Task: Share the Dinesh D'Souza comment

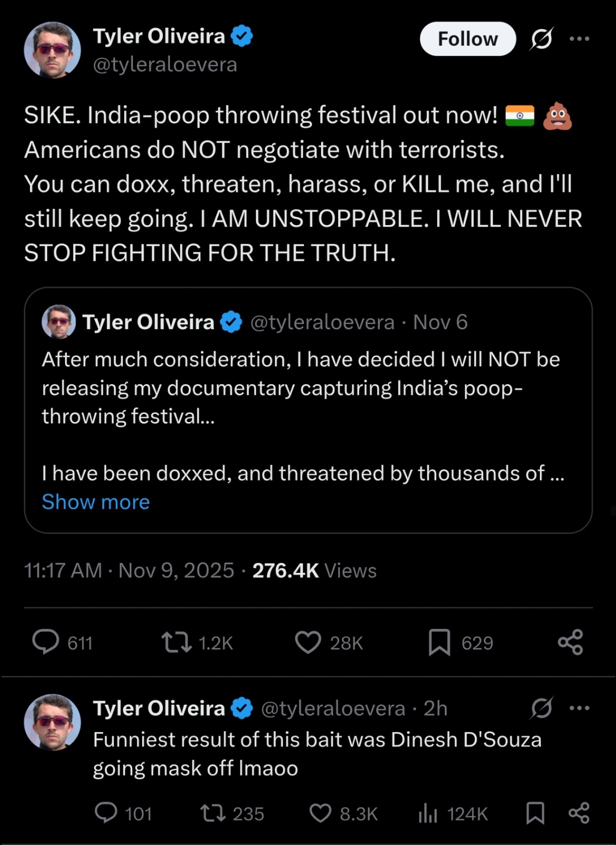Action: coord(579,813)
